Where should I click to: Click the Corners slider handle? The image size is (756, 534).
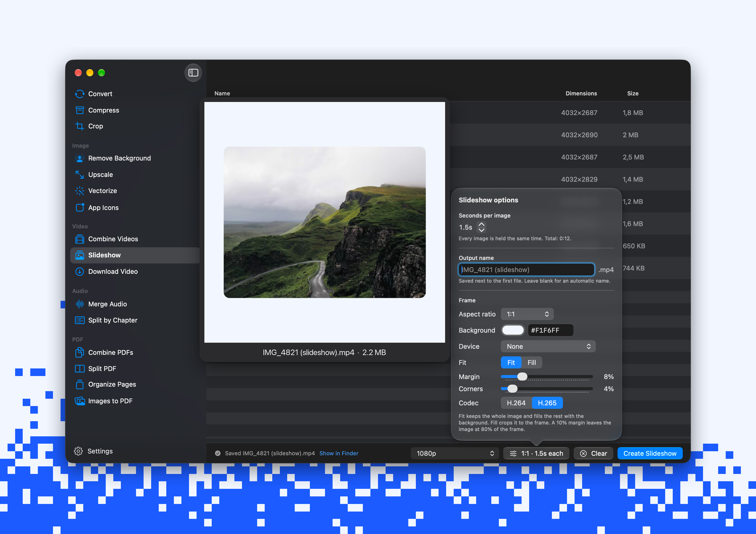click(512, 389)
